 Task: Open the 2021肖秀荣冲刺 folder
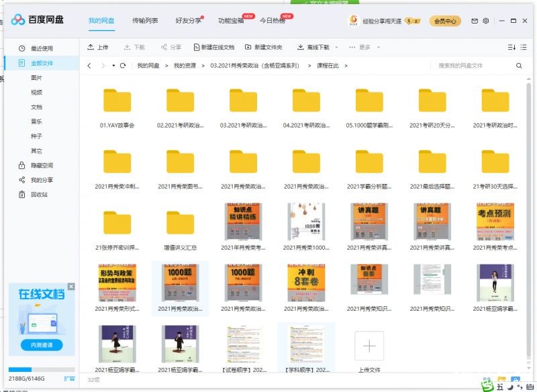click(117, 162)
